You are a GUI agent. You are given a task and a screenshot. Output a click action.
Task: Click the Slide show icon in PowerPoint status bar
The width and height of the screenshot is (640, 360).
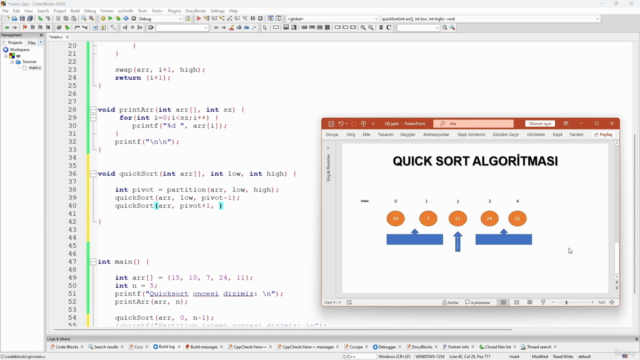click(x=543, y=302)
